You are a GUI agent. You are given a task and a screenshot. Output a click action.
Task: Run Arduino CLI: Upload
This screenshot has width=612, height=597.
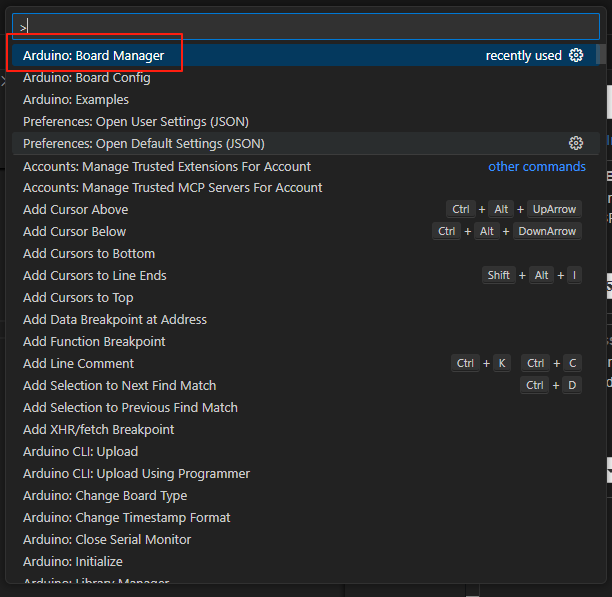(306, 451)
